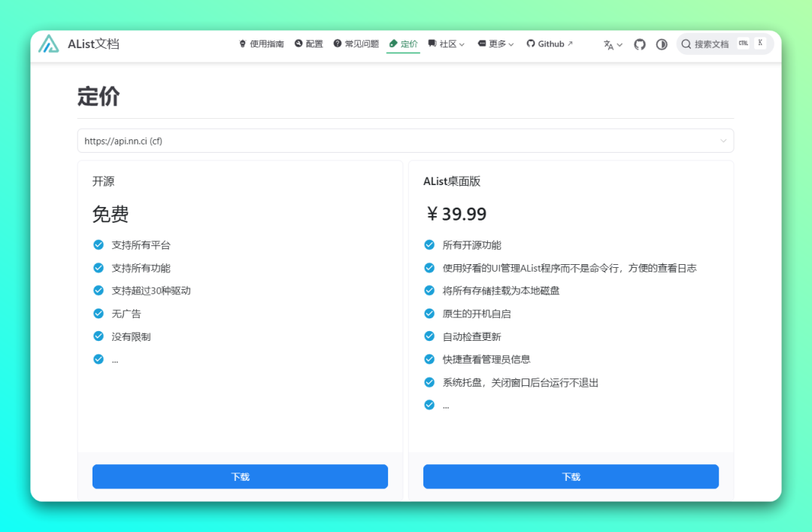This screenshot has width=812, height=532.
Task: Click the check icon beside 支持超过30种驱动
Action: (x=98, y=290)
